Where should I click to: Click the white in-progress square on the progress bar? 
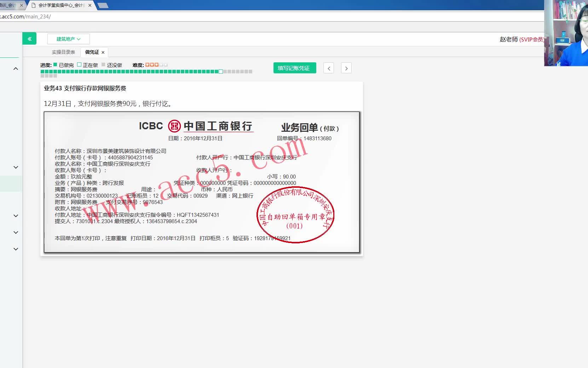(220, 71)
